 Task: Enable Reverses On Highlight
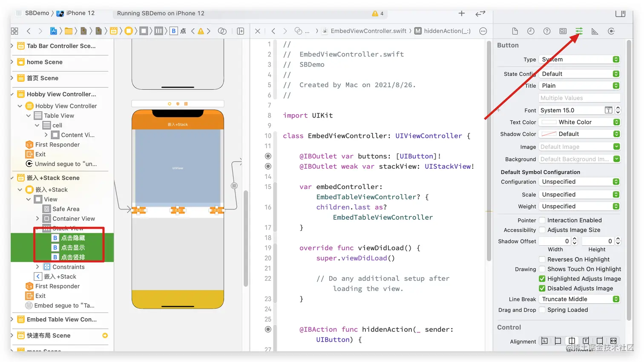542,259
